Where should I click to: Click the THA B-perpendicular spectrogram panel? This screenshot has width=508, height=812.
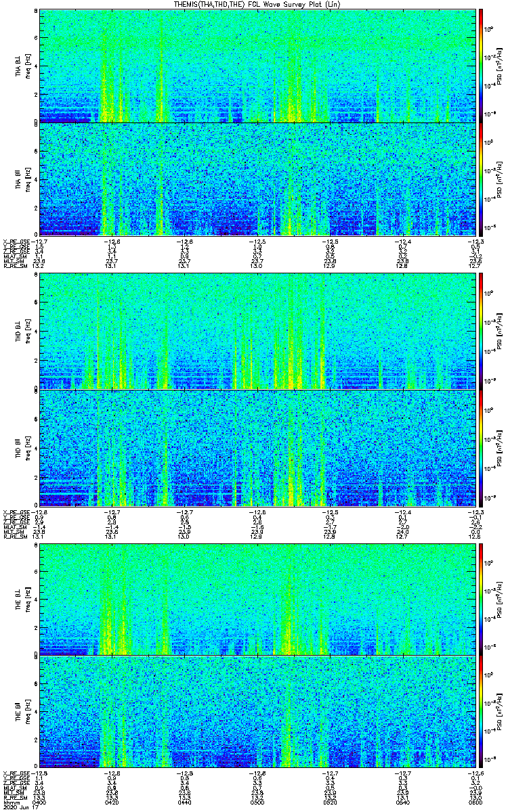(x=256, y=66)
